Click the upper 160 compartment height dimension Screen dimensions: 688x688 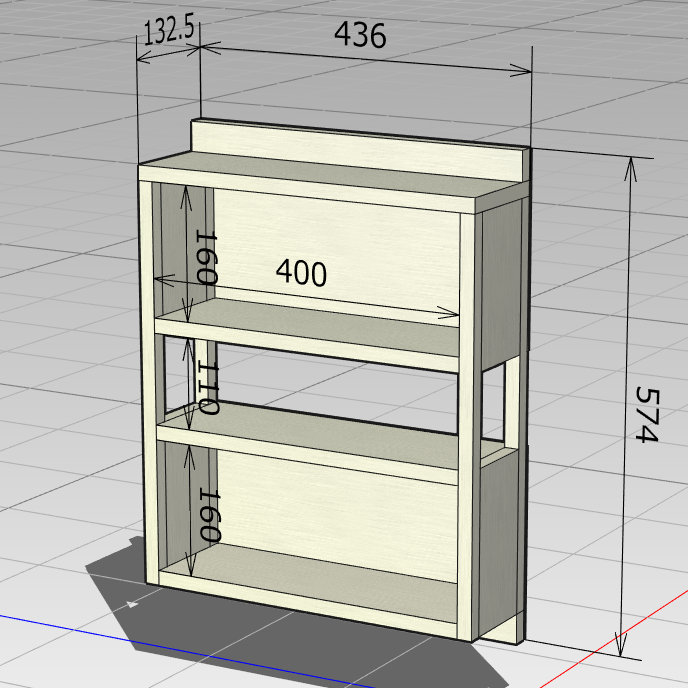pyautogui.click(x=205, y=258)
